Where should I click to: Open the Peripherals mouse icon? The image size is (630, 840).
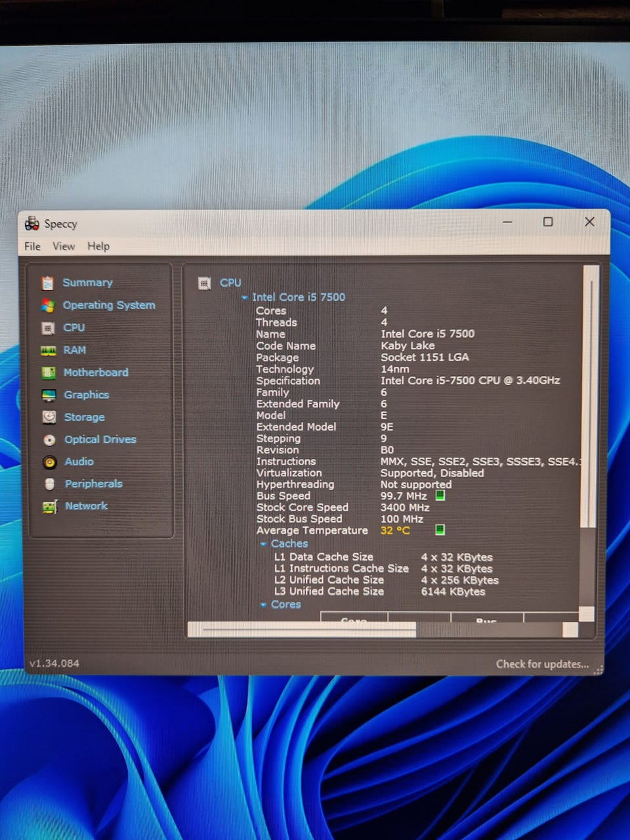[x=50, y=484]
